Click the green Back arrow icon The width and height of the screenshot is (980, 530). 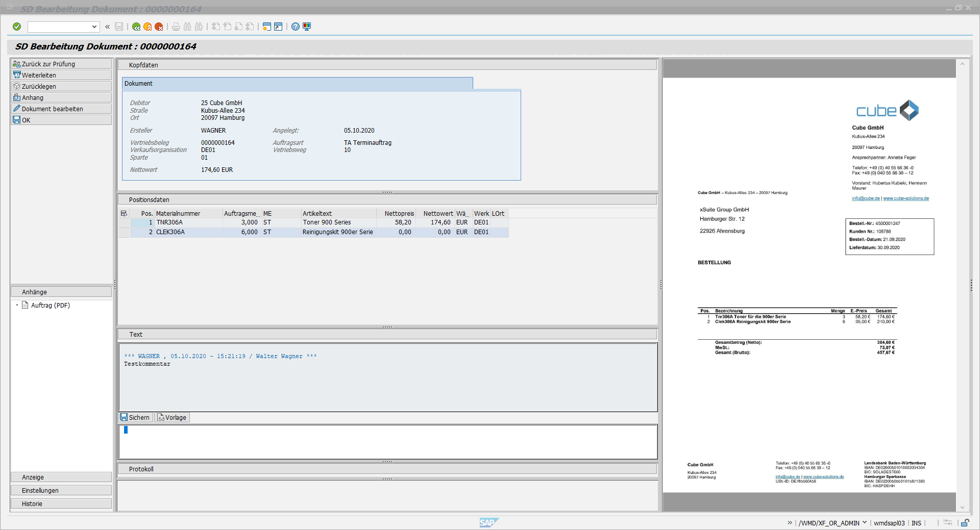[x=136, y=27]
